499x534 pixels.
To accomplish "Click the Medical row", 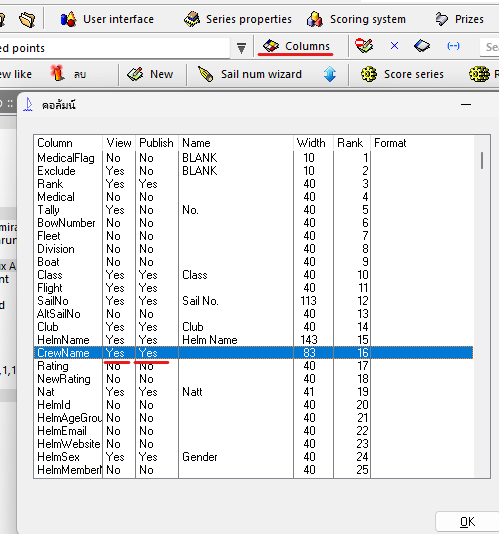I will point(253,197).
